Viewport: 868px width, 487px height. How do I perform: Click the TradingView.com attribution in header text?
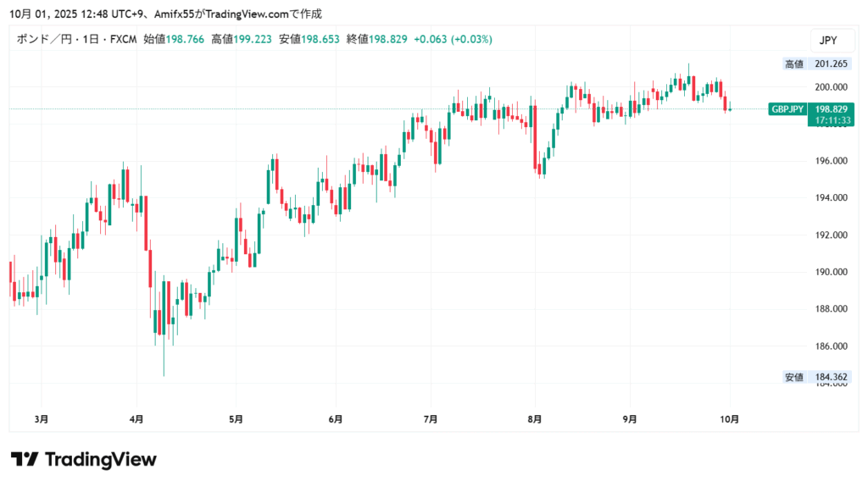tap(225, 14)
